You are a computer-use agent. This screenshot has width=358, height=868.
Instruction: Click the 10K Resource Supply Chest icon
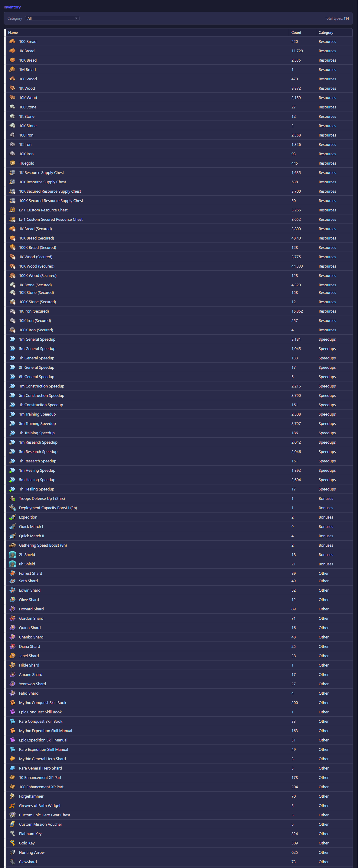pyautogui.click(x=12, y=182)
